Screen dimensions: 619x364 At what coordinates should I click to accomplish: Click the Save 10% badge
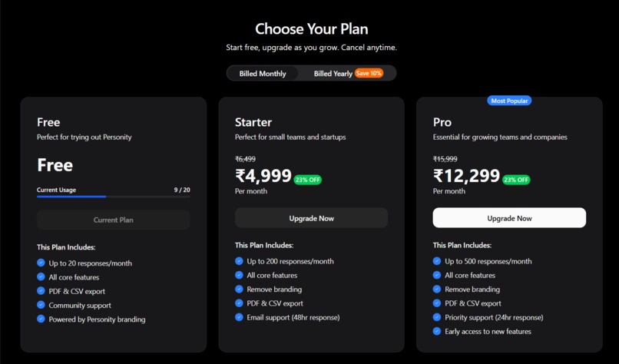[x=369, y=74]
